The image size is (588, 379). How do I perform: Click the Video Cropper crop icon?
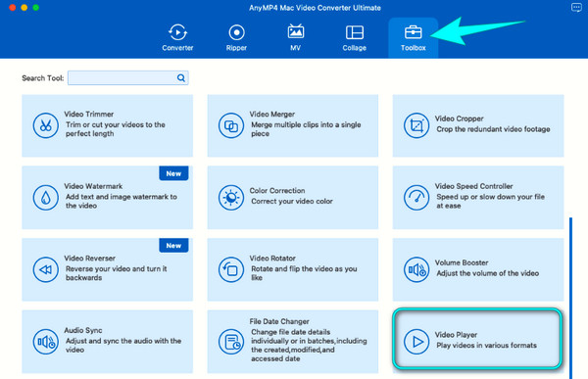click(416, 125)
